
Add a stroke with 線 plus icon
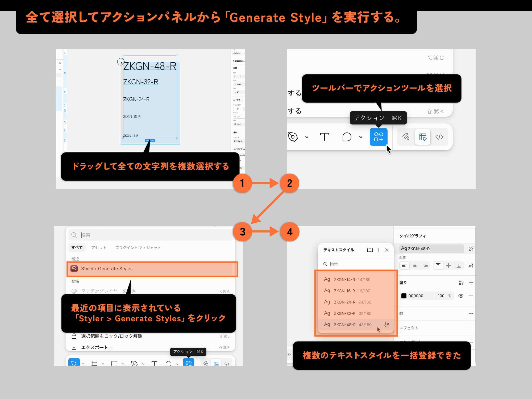[x=471, y=314]
